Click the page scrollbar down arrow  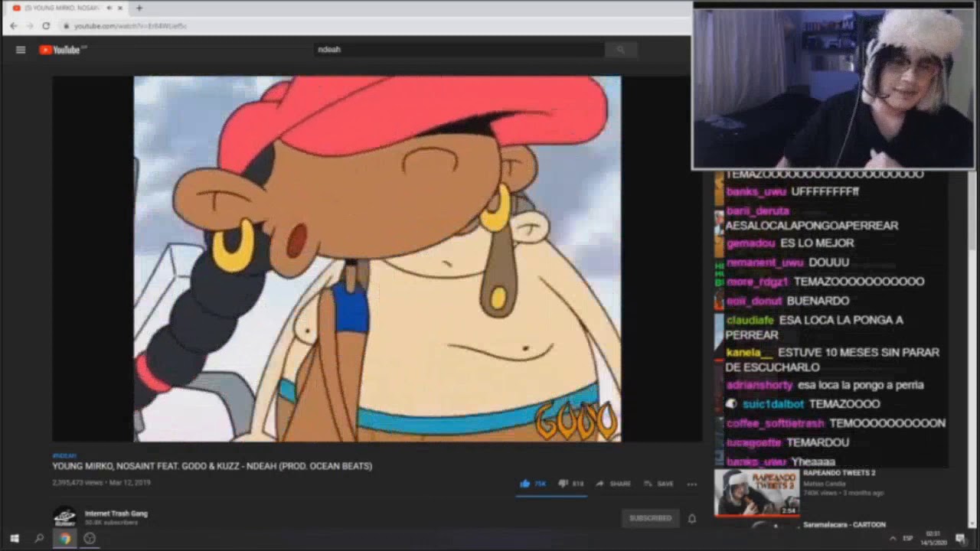tap(974, 523)
